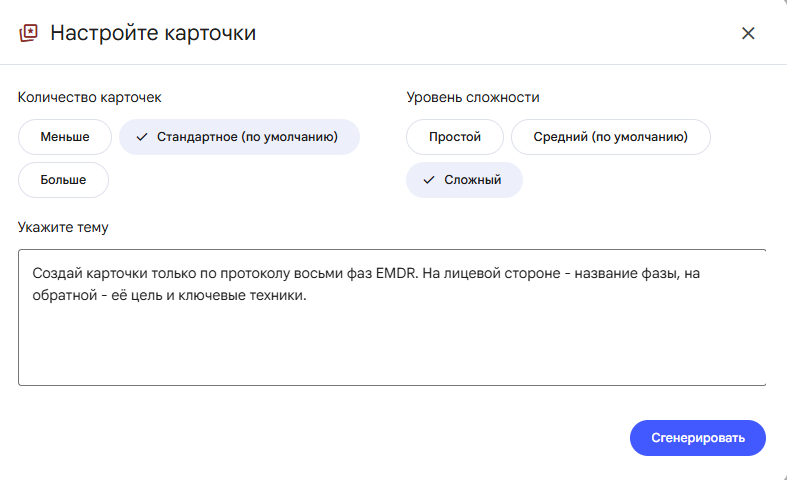The height and width of the screenshot is (480, 787).
Task: Select the Меньше card count option
Action: click(65, 137)
